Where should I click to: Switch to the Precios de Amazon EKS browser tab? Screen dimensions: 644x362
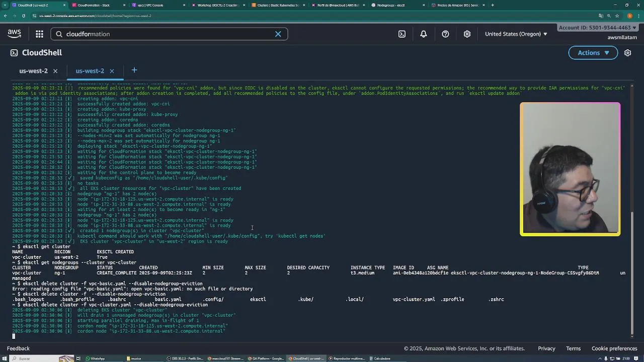point(457,5)
